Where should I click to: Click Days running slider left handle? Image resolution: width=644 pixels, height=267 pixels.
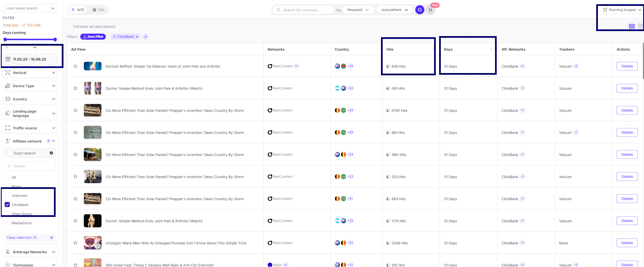5,39
